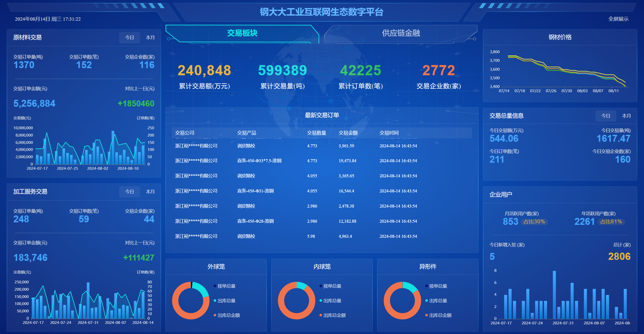
Task: Click the 183,746 order amount value
Action: [x=30, y=258]
